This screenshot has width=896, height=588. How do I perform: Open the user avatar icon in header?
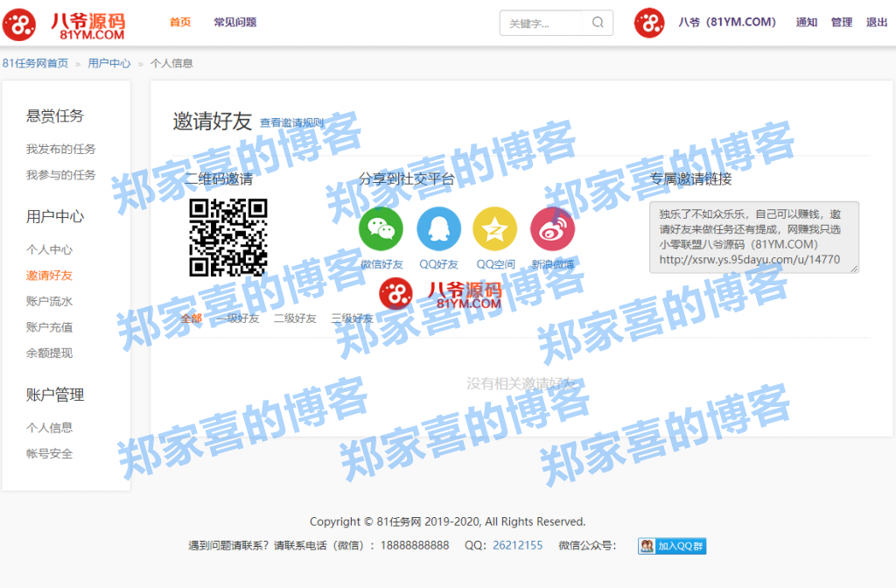tap(649, 23)
